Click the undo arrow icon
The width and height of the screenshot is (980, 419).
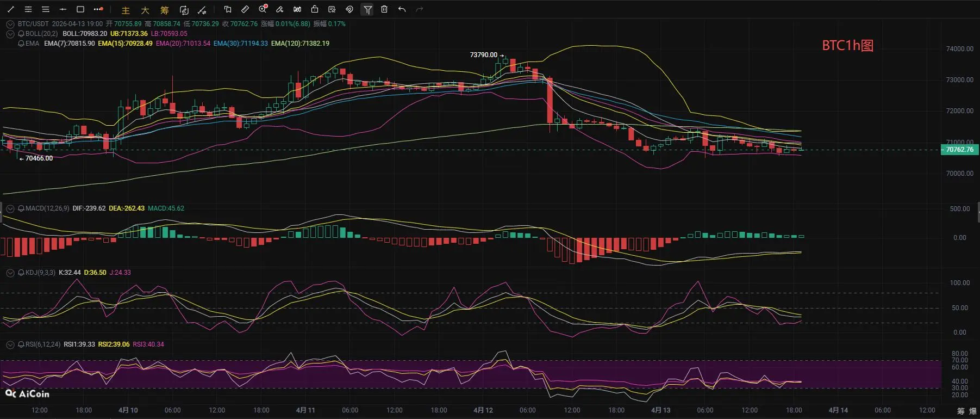(402, 9)
